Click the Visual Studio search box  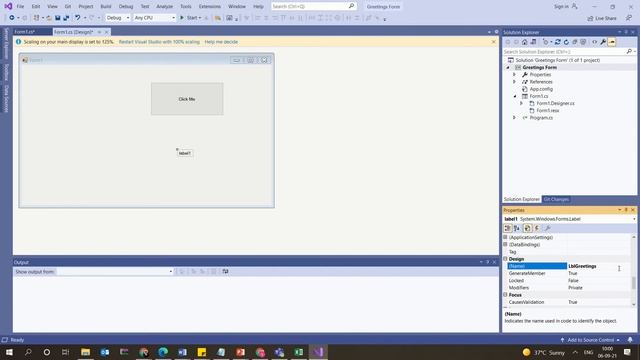pyautogui.click(x=313, y=7)
